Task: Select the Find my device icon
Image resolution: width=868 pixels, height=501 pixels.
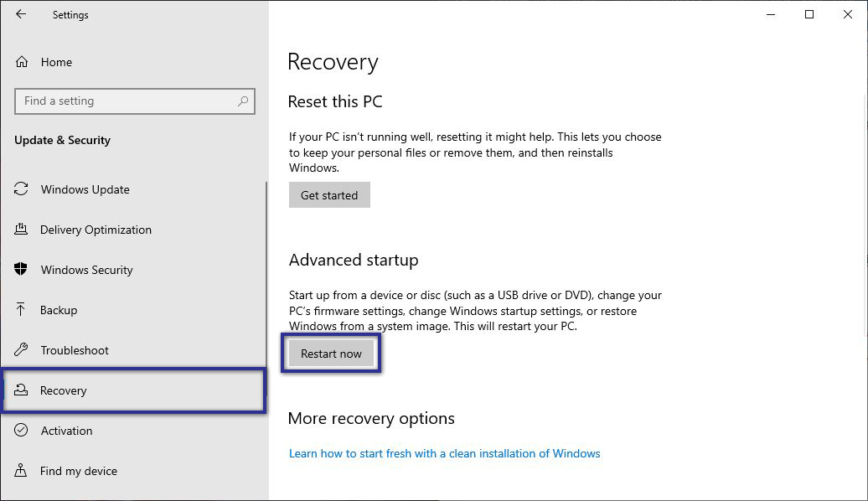Action: (x=20, y=471)
